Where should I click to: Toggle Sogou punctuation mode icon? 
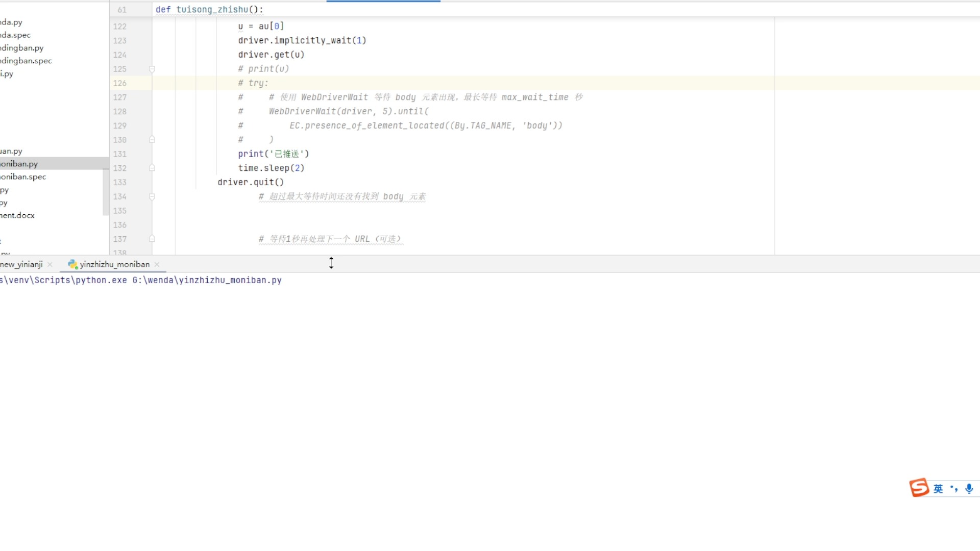[x=953, y=489]
